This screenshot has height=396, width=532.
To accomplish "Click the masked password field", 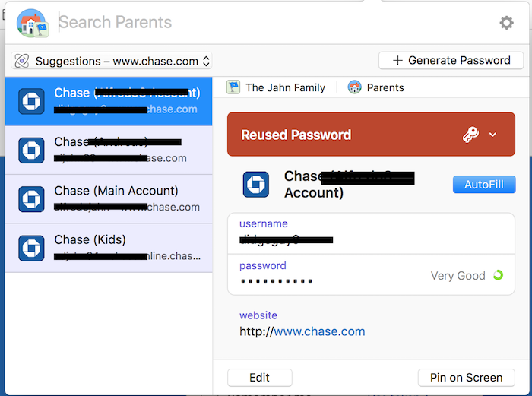I will tap(277, 281).
